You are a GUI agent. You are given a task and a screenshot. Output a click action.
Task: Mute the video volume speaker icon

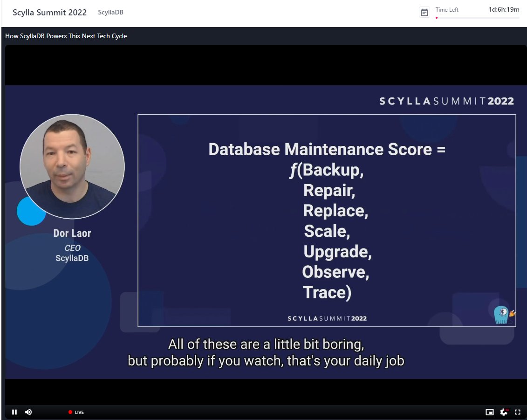[28, 412]
